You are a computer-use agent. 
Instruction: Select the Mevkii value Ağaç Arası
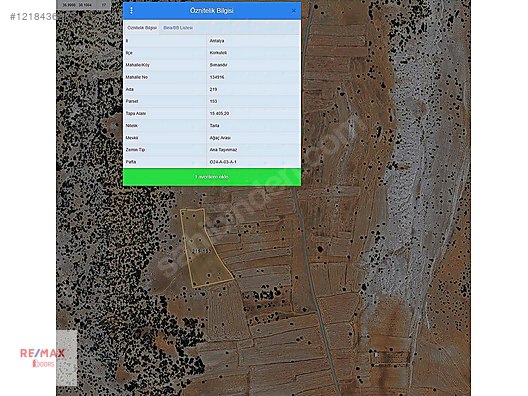(x=220, y=138)
